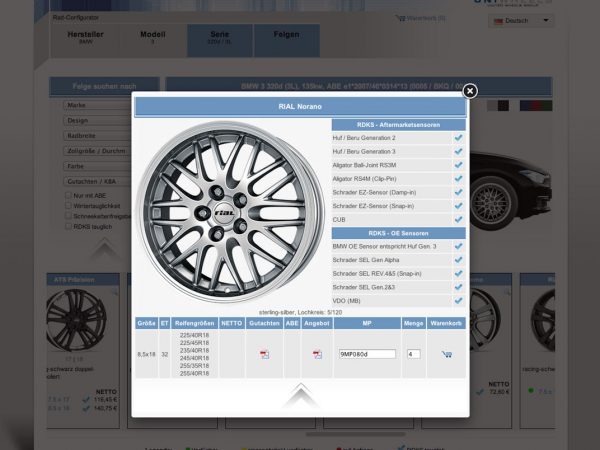
Task: Click the sterling-silber, Lochkreis caption
Action: (300, 312)
